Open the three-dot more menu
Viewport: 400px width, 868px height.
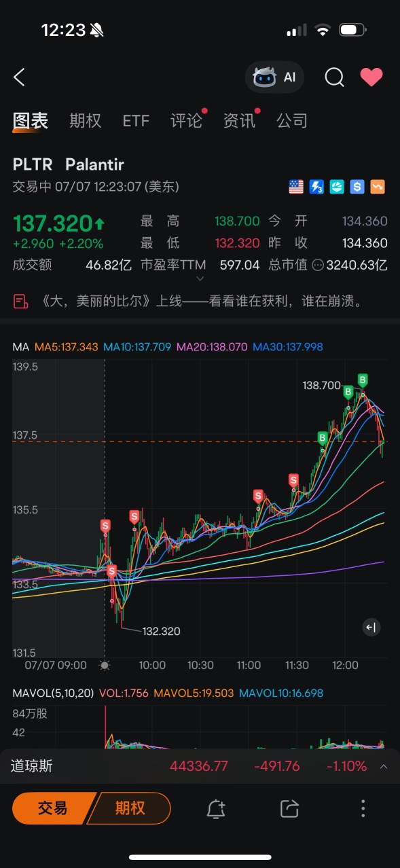[363, 808]
